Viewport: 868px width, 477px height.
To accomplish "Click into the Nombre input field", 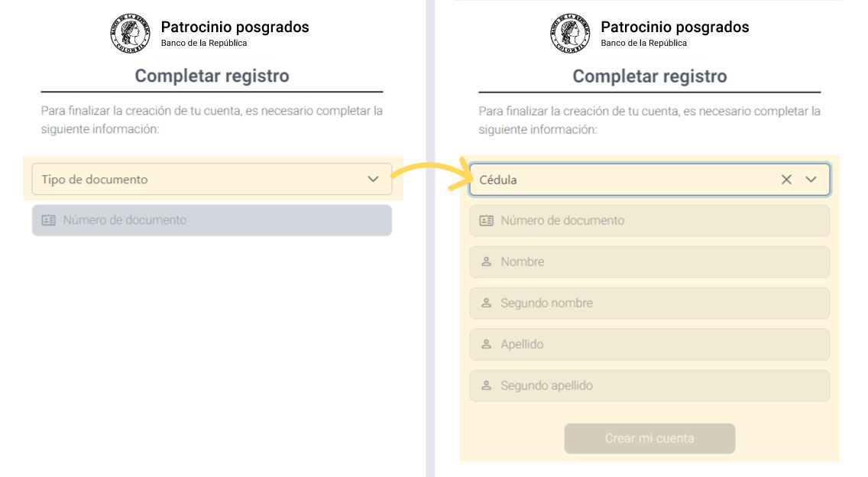I will pyautogui.click(x=649, y=261).
